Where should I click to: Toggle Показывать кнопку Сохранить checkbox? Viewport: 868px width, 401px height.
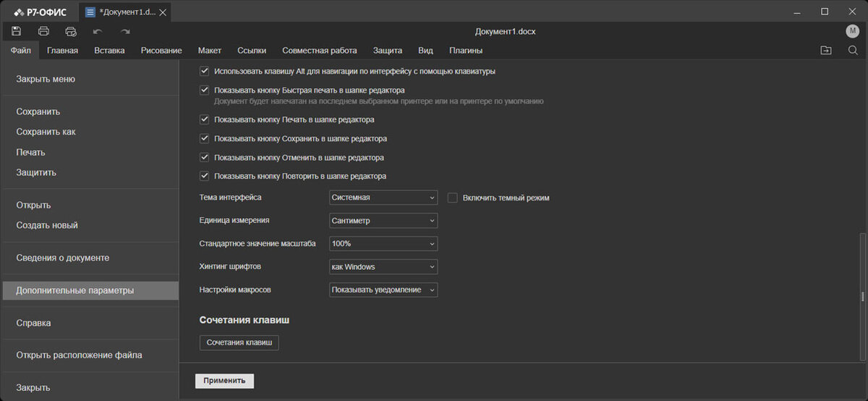(204, 138)
